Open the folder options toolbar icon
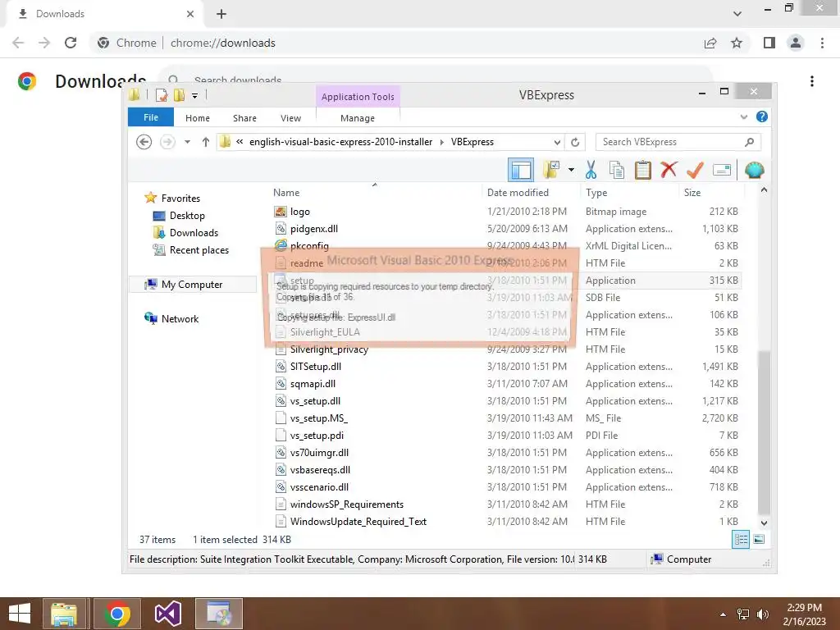This screenshot has width=840, height=630. pos(551,171)
